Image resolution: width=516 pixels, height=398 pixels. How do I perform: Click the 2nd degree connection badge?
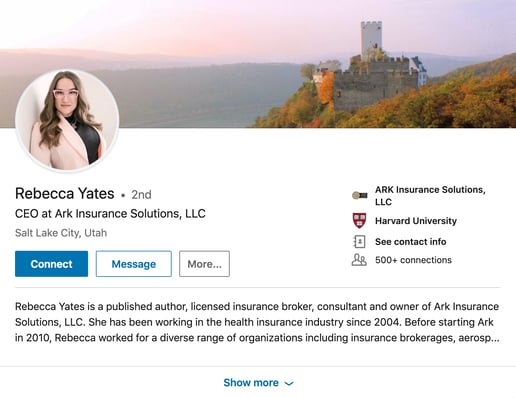click(141, 195)
